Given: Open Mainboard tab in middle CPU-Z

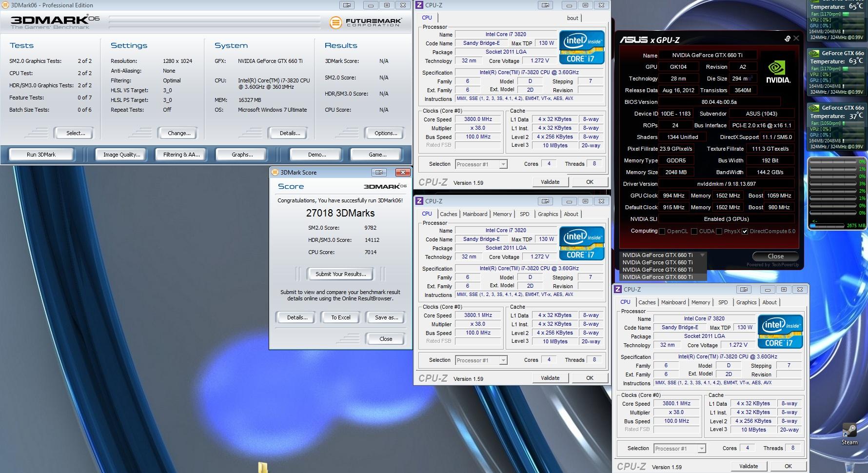Looking at the screenshot, I should (475, 214).
